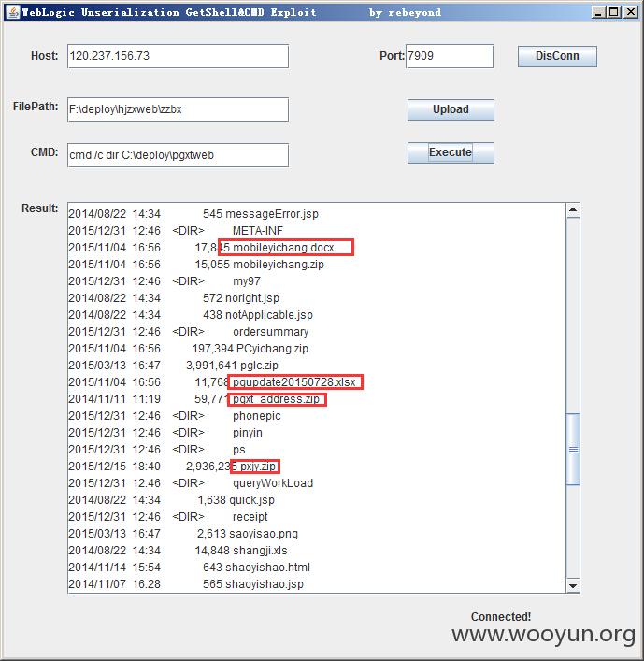The image size is (644, 661).
Task: Focus the Port input field
Action: click(450, 56)
